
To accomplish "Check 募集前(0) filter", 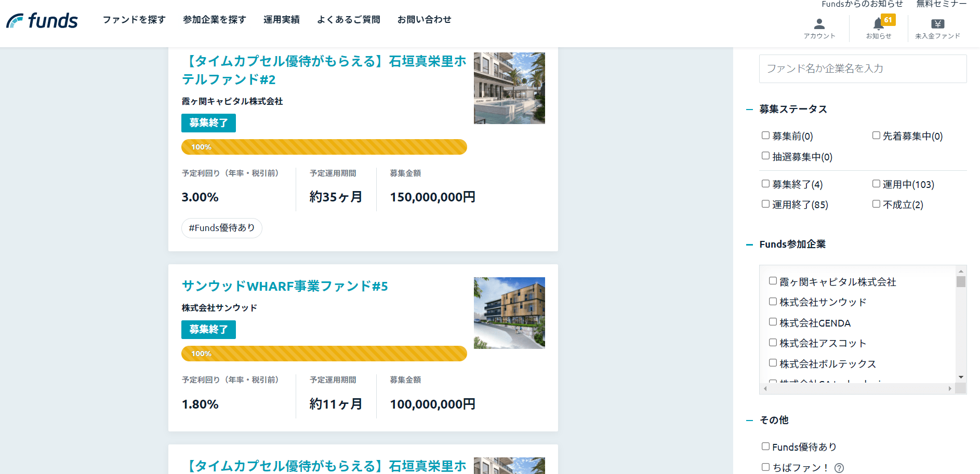I will click(765, 136).
